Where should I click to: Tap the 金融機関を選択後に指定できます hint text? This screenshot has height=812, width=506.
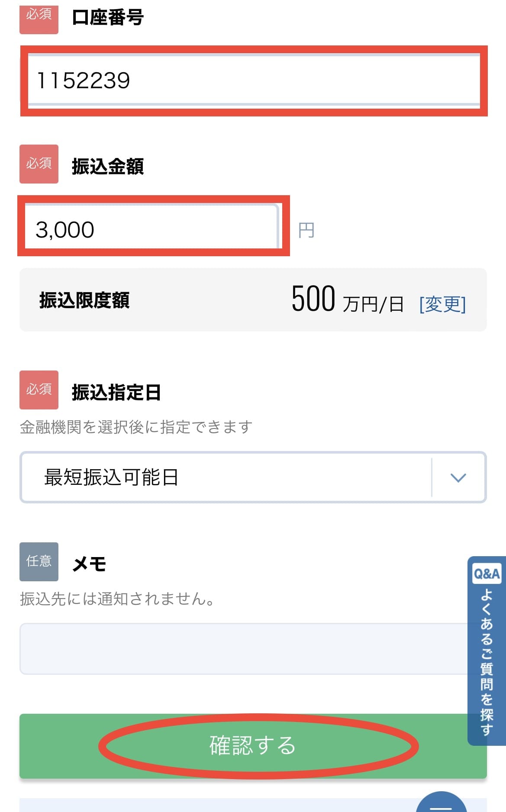[136, 427]
